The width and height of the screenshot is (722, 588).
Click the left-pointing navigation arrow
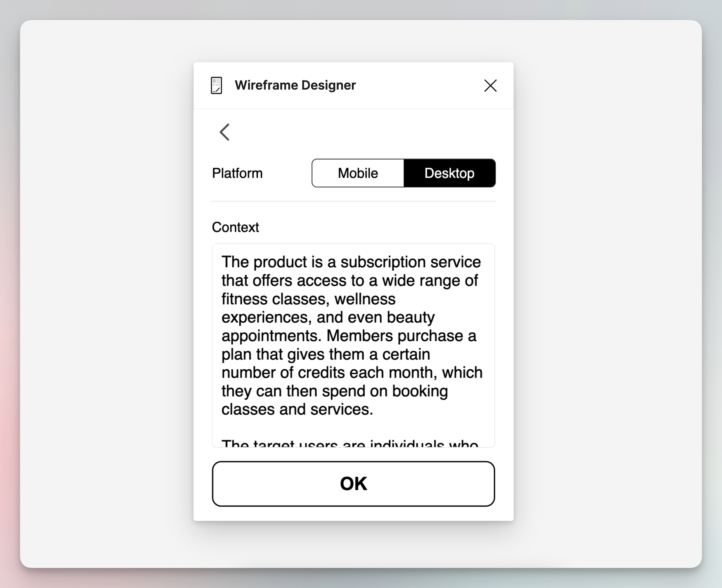click(224, 132)
